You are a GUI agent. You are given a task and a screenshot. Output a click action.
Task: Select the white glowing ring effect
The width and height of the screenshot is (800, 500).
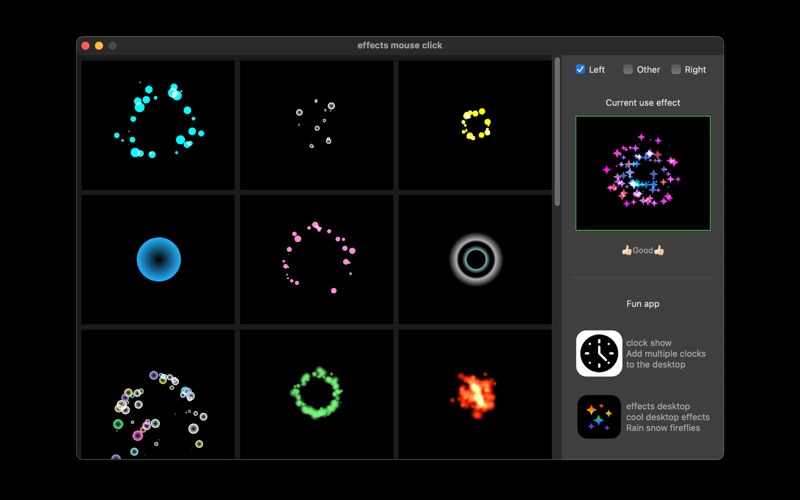475,259
